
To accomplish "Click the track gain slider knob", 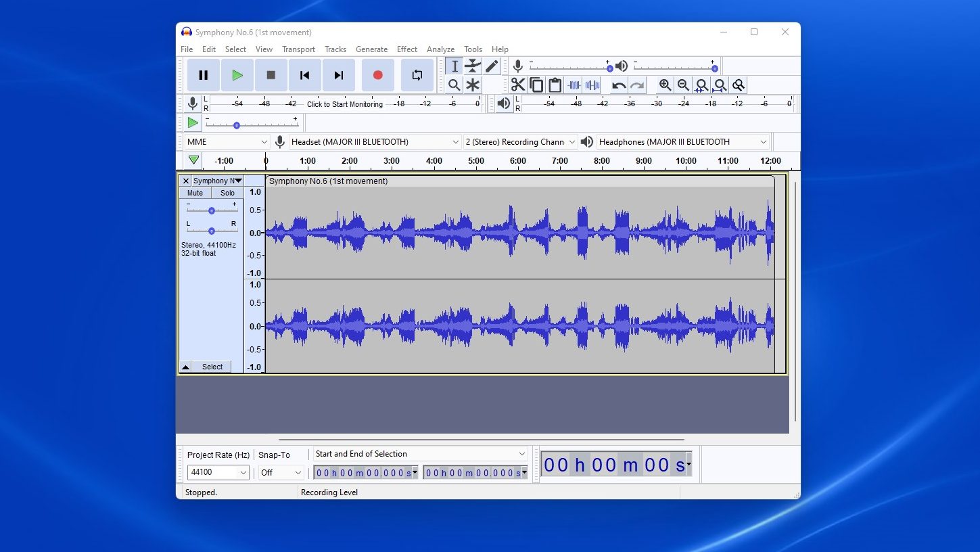I will point(212,210).
